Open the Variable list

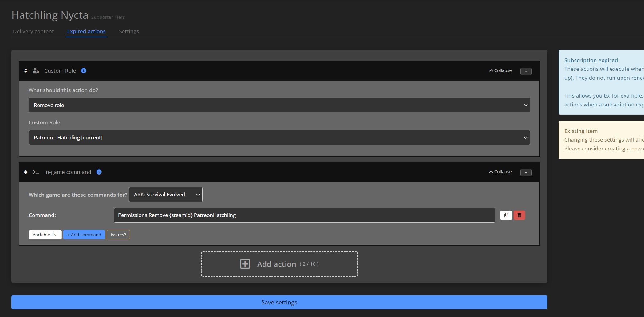pos(45,235)
